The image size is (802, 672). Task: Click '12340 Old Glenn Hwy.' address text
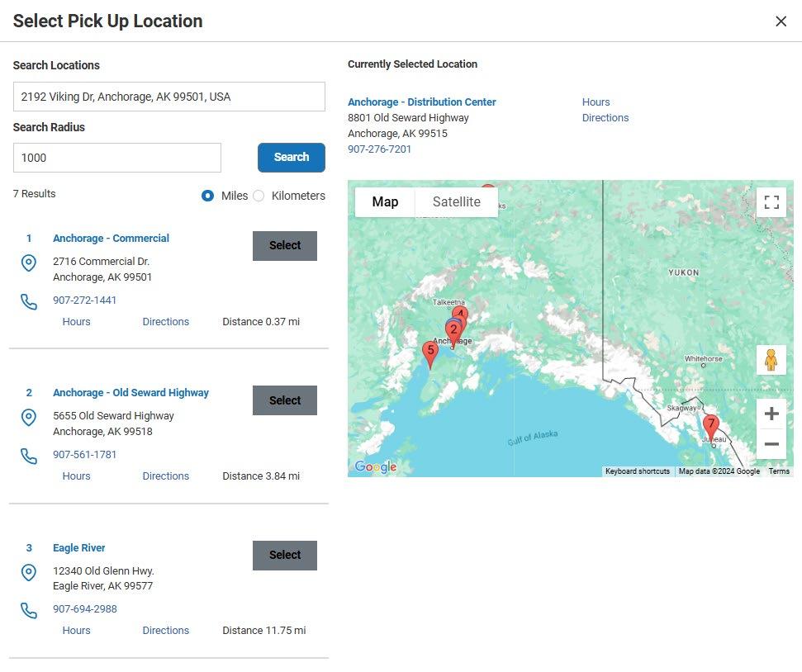coord(103,570)
